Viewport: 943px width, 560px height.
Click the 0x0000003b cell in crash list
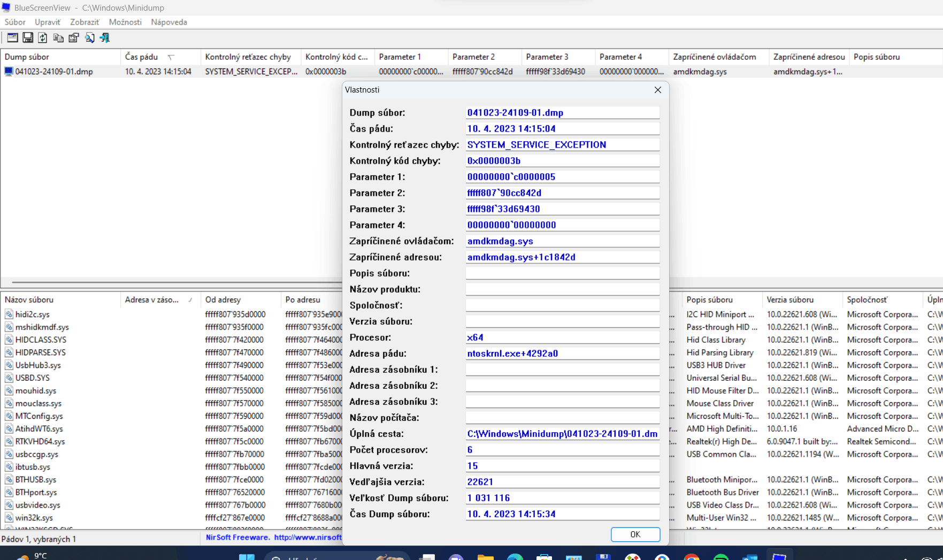326,72
